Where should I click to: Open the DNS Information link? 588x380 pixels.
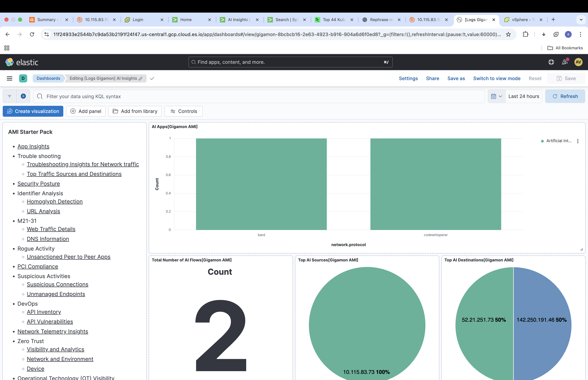tap(48, 239)
